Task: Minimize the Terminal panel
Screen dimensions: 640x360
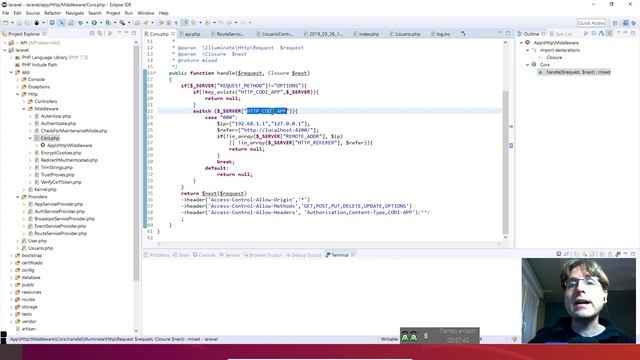Action: coord(625,254)
